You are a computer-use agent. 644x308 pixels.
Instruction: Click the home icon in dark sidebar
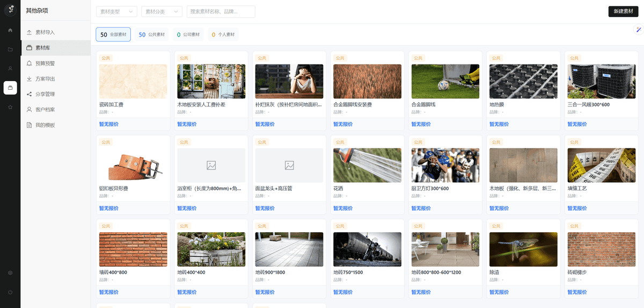pos(10,30)
